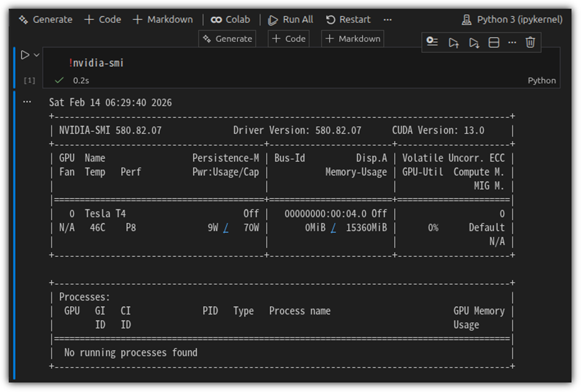
Task: Click 'NVIDIA-SMI 580.82.07' text
Action: [x=110, y=130]
